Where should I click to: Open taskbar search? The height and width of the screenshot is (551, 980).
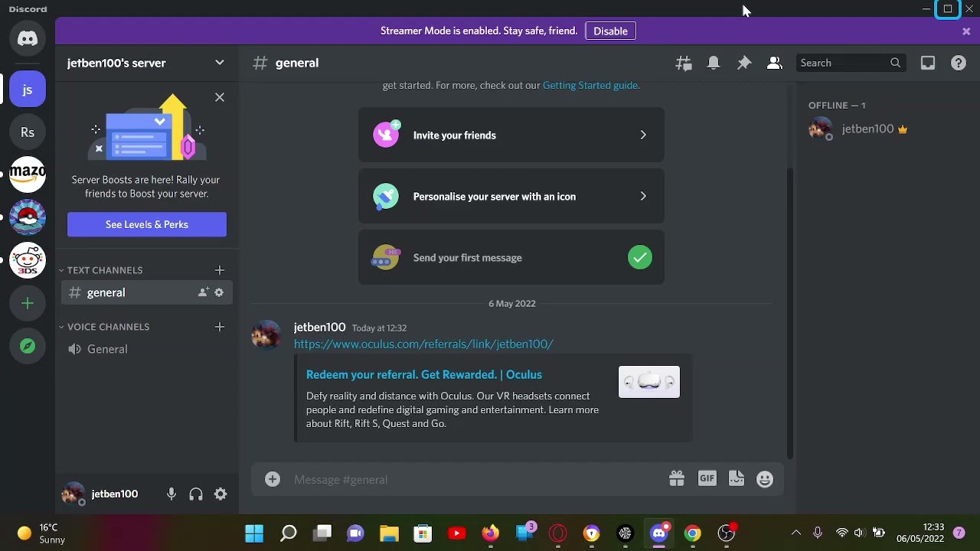(x=288, y=533)
